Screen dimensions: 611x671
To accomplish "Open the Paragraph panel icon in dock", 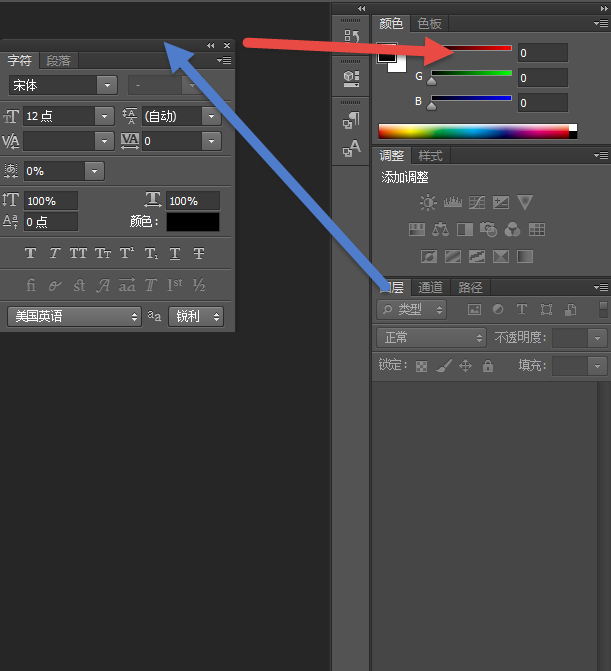I will 351,120.
